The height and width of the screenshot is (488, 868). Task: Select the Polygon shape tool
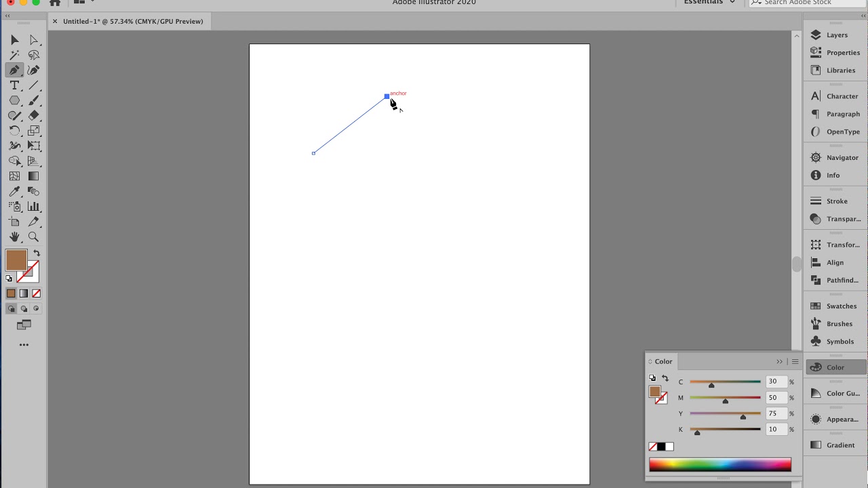click(x=14, y=100)
